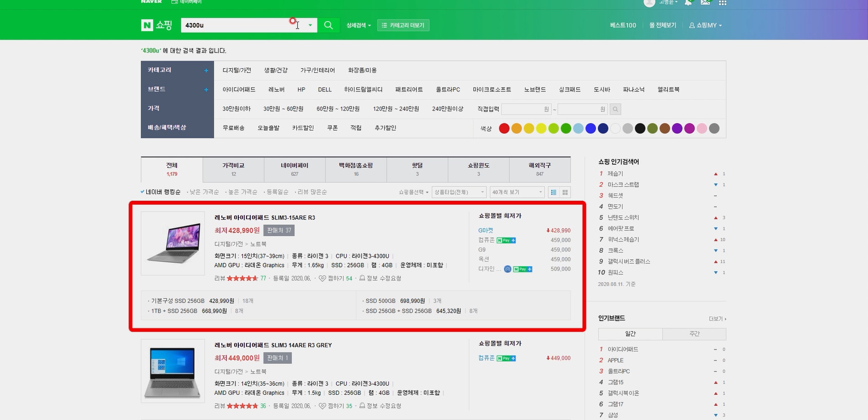
Task: Switch to the 백화점/홈쇼핑 tab
Action: (x=356, y=169)
